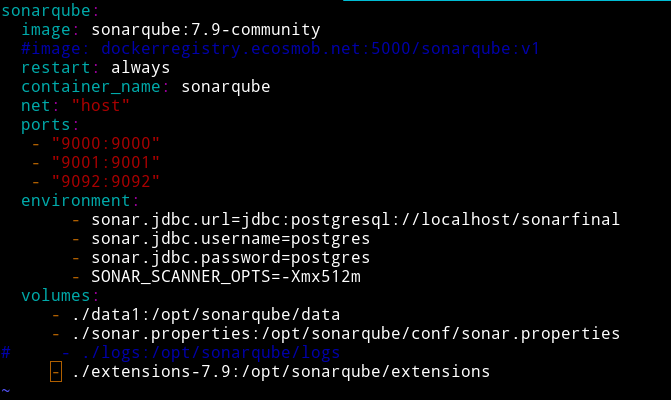Screen dimensions: 671x400
Task: Click the commented-out ./logs volume line
Action: coord(210,352)
